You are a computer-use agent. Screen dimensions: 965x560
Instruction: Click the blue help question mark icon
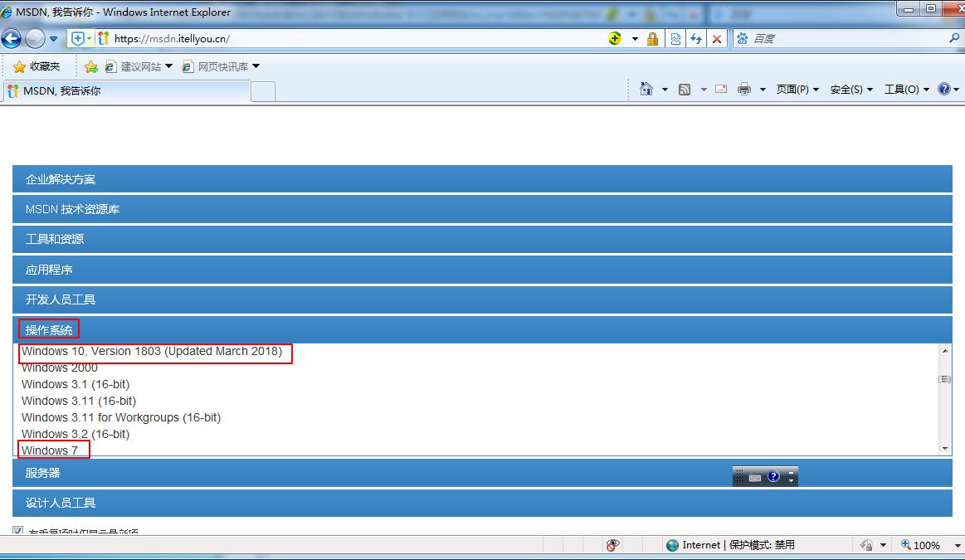tap(944, 90)
